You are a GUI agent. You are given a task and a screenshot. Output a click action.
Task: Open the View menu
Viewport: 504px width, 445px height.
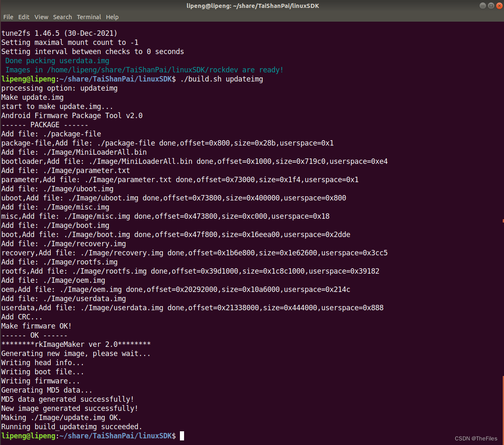(41, 17)
